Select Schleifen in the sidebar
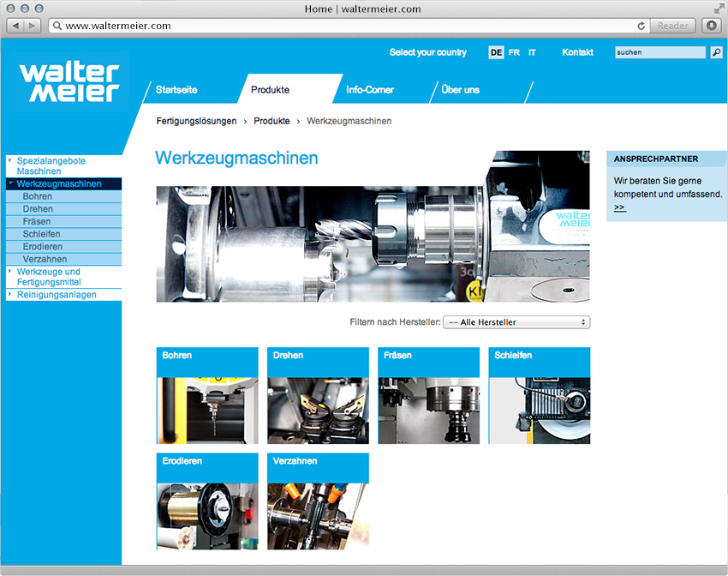728x576 pixels. (63, 234)
